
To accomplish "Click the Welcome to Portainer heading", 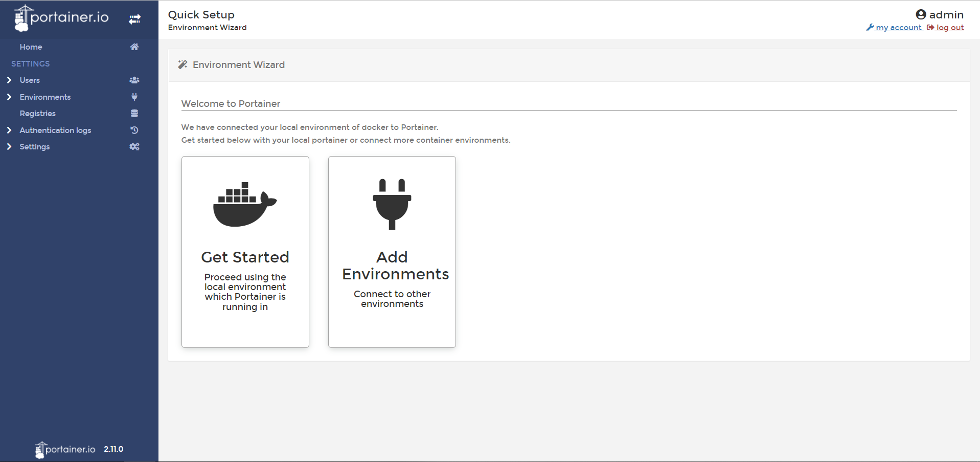I will 231,103.
